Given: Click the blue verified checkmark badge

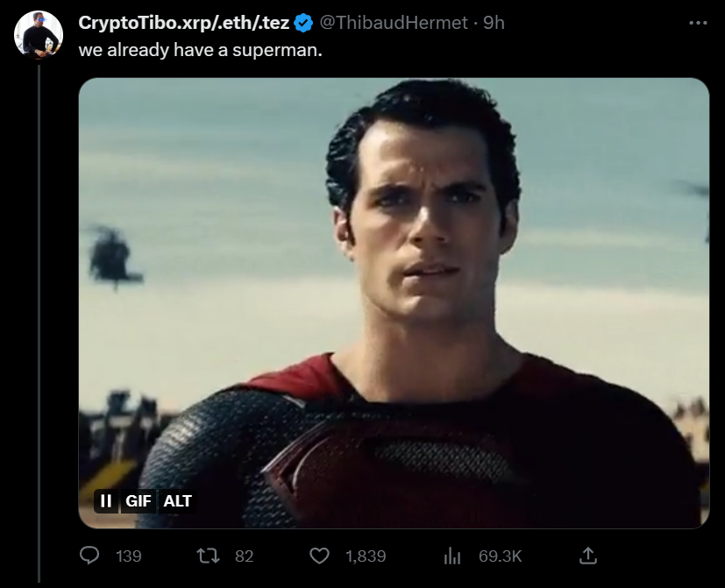Looking at the screenshot, I should (x=303, y=23).
